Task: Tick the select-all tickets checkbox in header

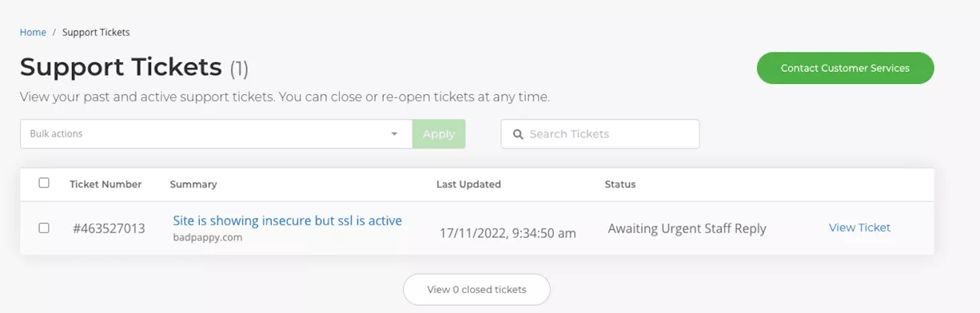Action: [x=44, y=183]
